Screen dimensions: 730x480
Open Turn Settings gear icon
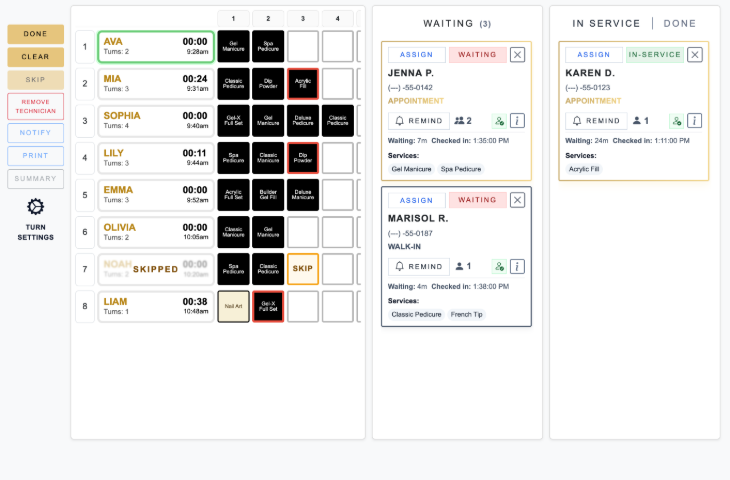click(35, 206)
